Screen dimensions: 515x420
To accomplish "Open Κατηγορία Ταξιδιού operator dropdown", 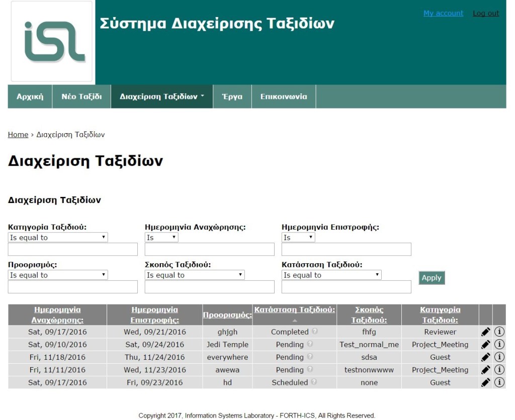I will (58, 238).
